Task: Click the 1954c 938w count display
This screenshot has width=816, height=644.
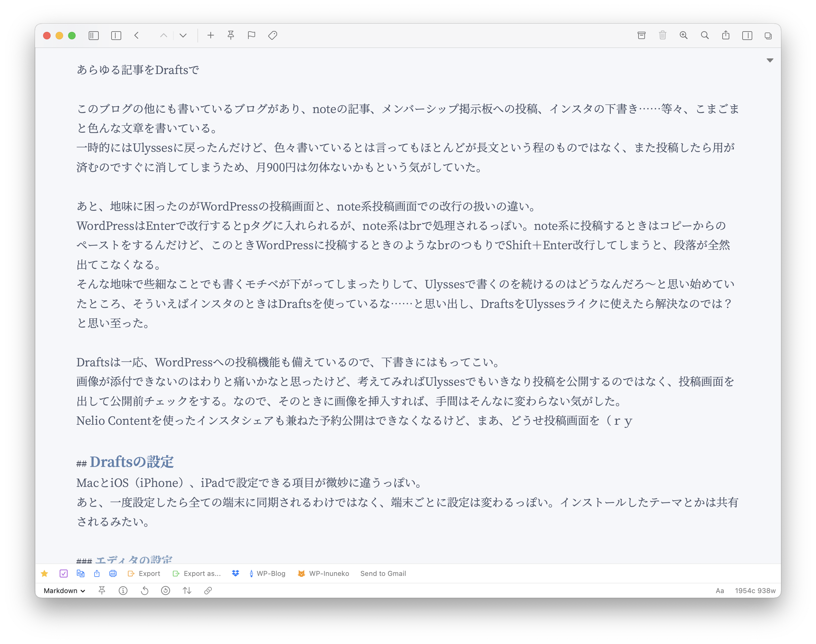Action: tap(755, 591)
